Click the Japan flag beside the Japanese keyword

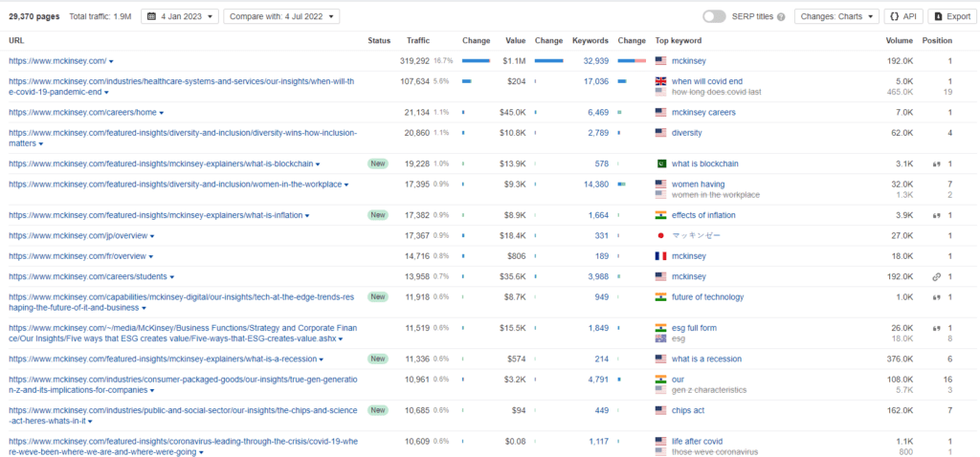[660, 235]
